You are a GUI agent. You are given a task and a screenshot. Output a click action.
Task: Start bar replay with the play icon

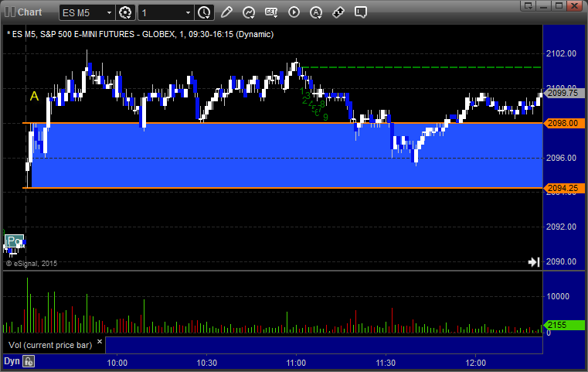coord(294,12)
